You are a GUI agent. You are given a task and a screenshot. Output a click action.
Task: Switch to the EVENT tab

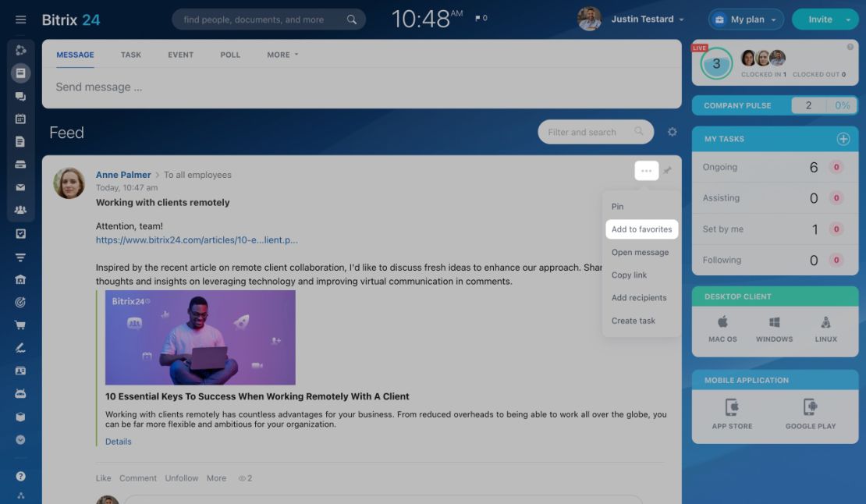[180, 55]
